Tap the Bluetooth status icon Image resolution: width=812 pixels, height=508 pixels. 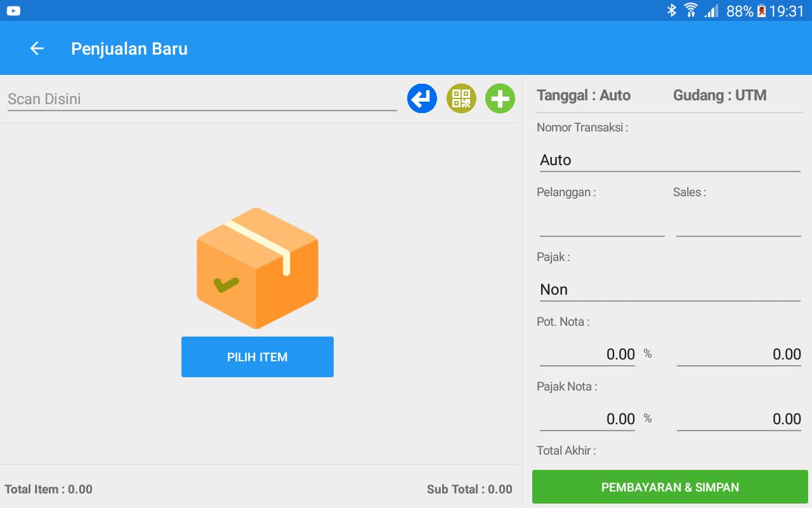click(x=672, y=11)
